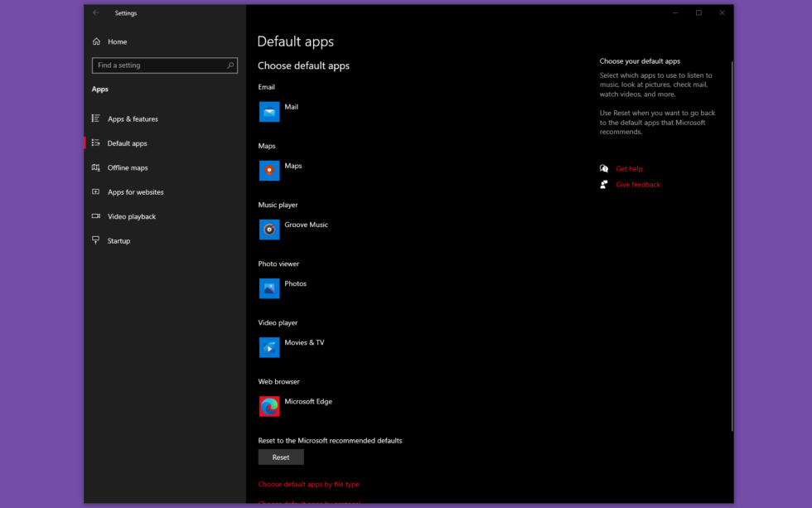812x508 pixels.
Task: Click the Find a setting search box
Action: [x=165, y=65]
